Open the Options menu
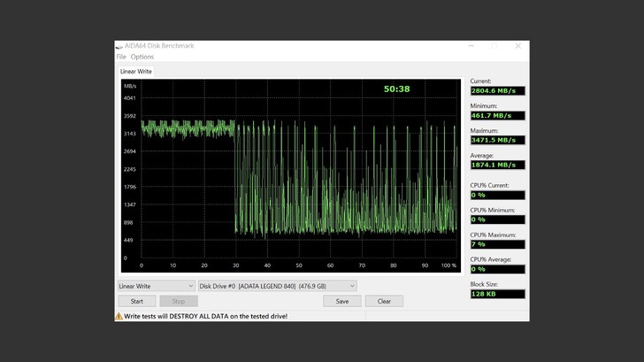The width and height of the screenshot is (644, 362). click(142, 57)
